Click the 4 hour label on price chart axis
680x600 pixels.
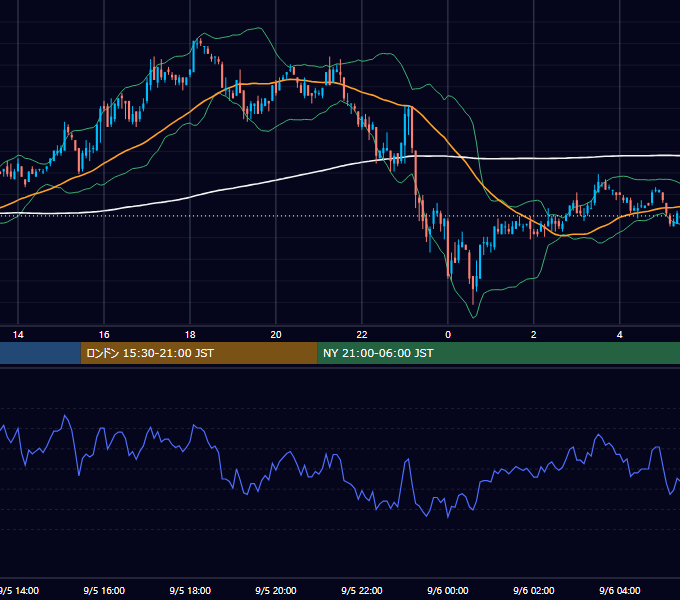coord(620,335)
